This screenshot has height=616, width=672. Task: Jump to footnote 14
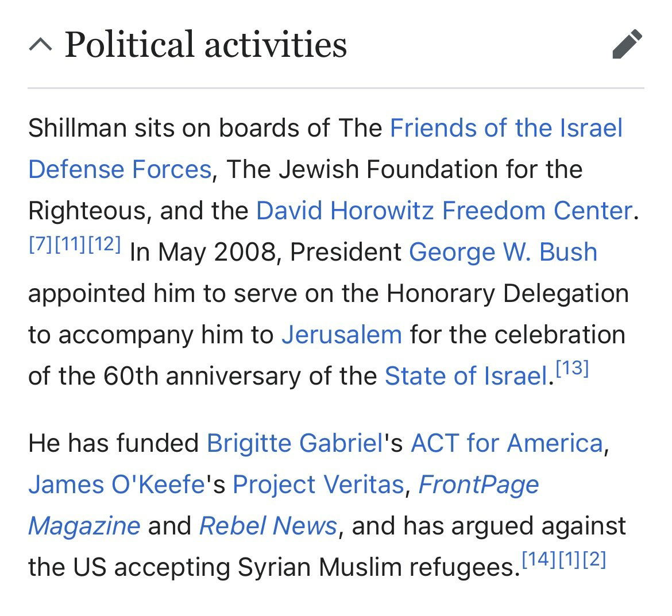538,559
